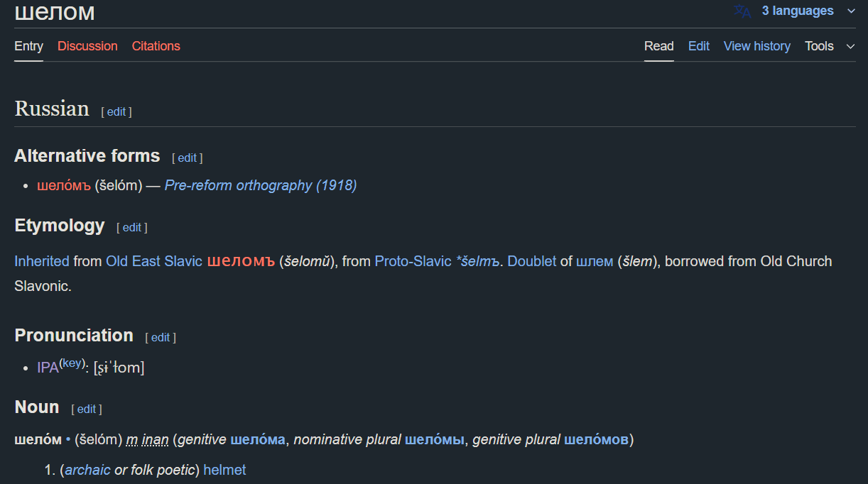Click the blue dot after headword шело́м

click(x=68, y=440)
